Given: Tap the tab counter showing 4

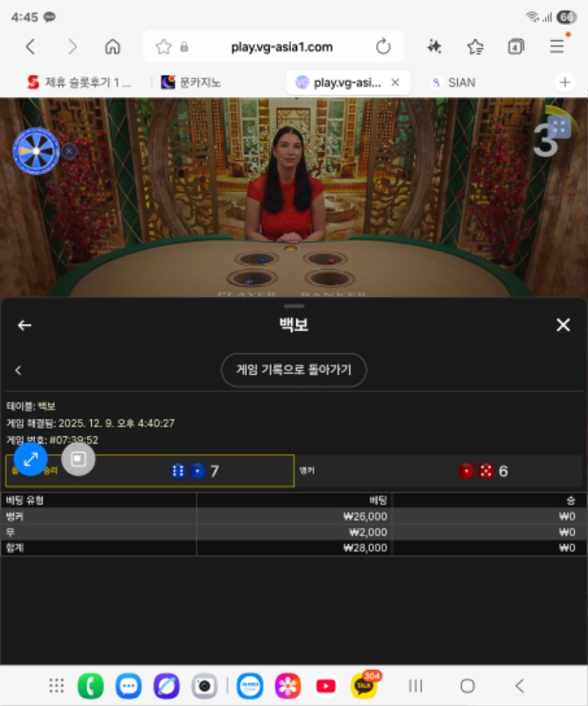Looking at the screenshot, I should pyautogui.click(x=515, y=46).
